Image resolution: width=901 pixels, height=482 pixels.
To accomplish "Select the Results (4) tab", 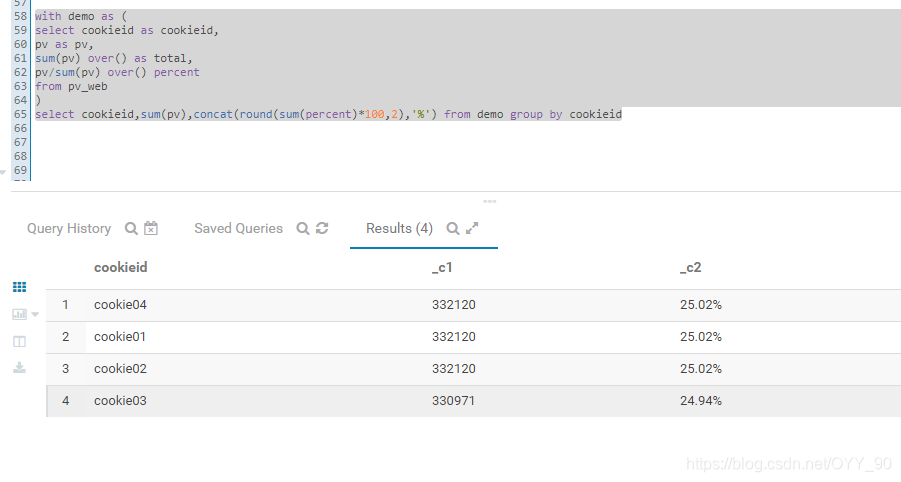I will (x=399, y=229).
